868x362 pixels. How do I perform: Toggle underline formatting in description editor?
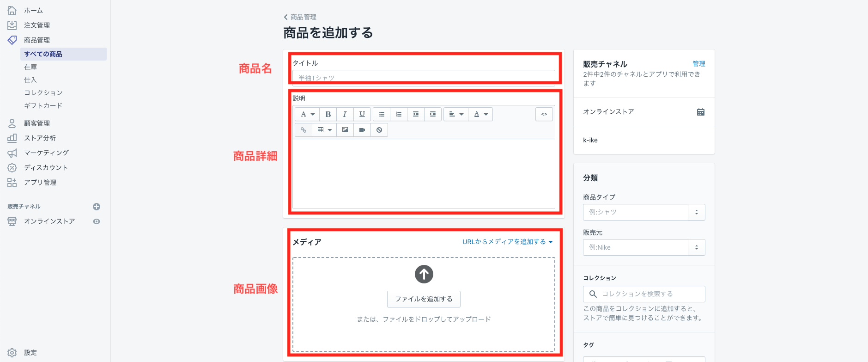click(x=362, y=114)
